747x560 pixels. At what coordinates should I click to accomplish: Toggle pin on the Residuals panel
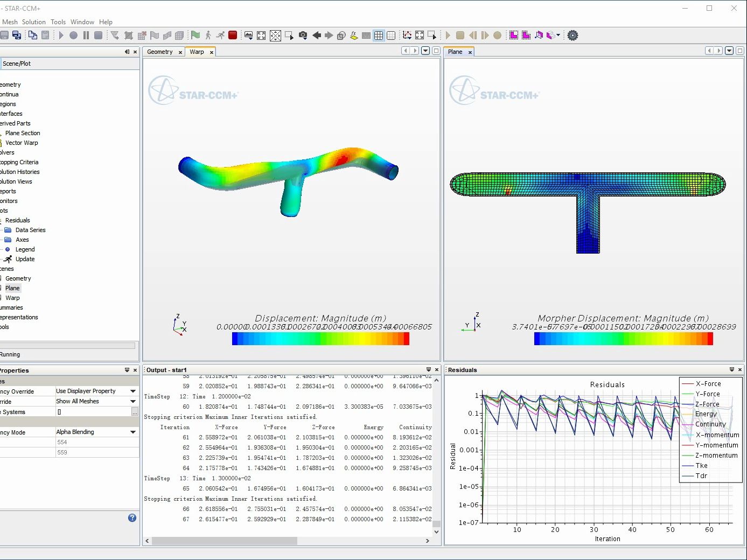point(732,369)
